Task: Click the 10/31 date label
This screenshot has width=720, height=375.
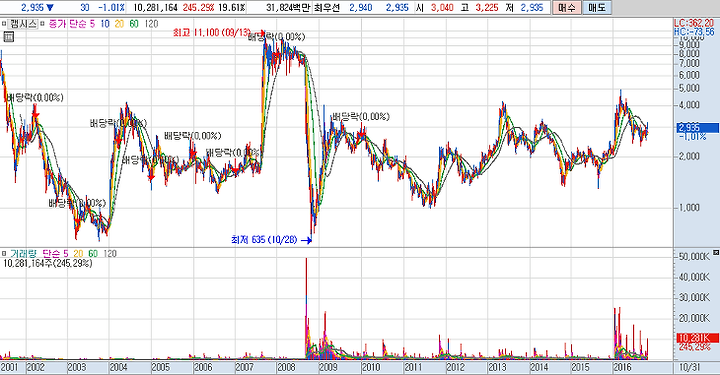Action: (689, 367)
